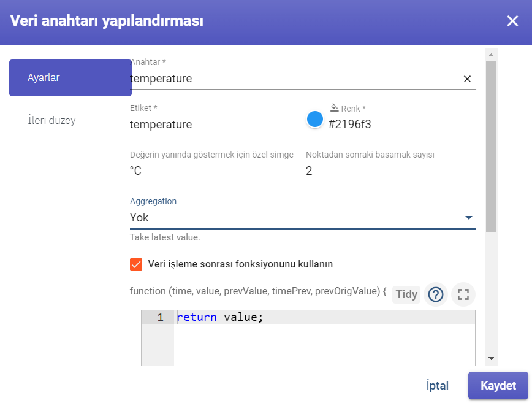This screenshot has height=403, width=532.
Task: Click the paint bucket Renk icon
Action: tap(334, 107)
